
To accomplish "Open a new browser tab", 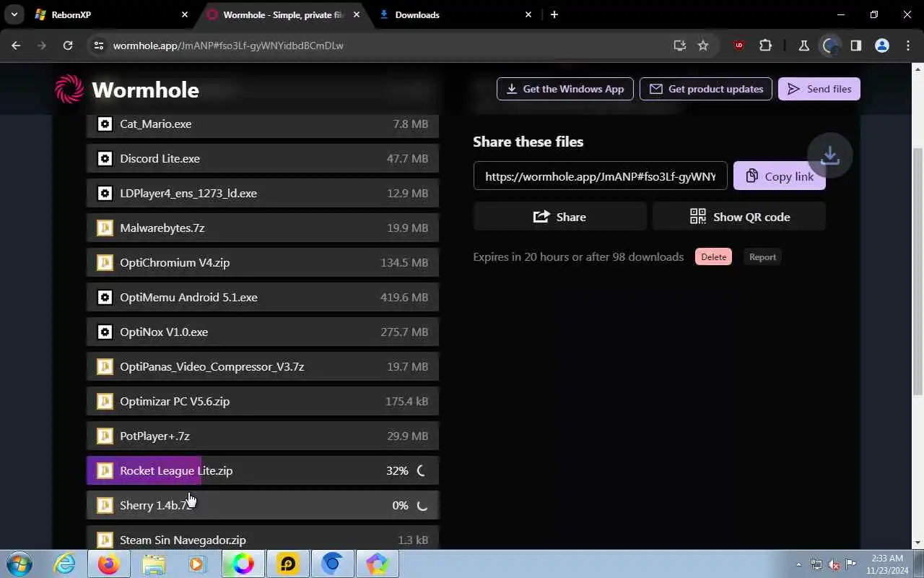I will pos(554,14).
